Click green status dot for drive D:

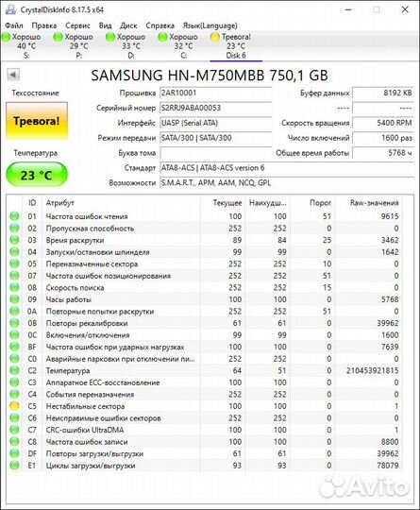click(110, 37)
